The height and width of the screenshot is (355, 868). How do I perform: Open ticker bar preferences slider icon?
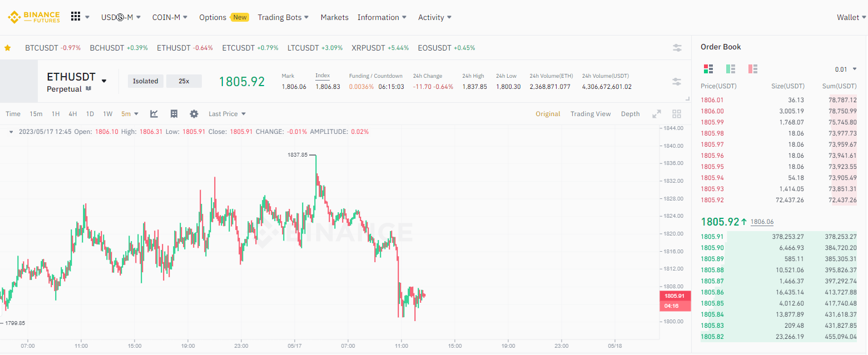pos(677,48)
